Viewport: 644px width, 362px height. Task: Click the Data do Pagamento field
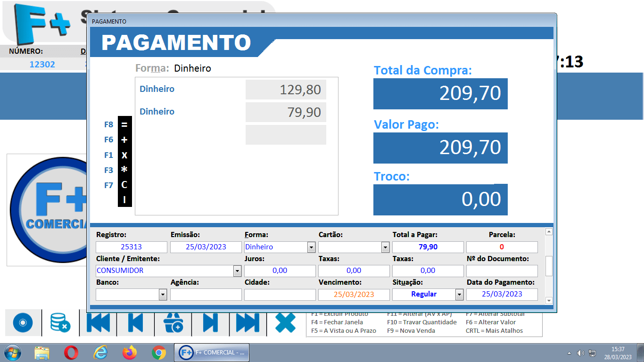click(502, 295)
